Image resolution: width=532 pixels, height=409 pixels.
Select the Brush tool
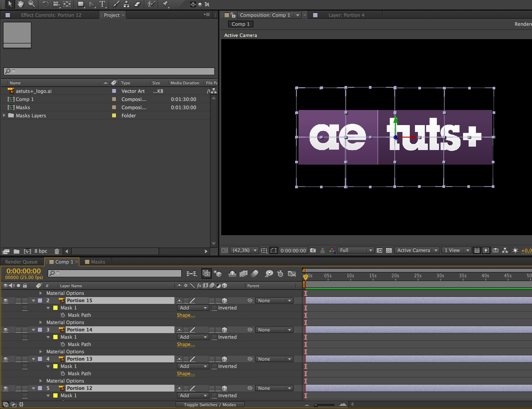click(116, 4)
